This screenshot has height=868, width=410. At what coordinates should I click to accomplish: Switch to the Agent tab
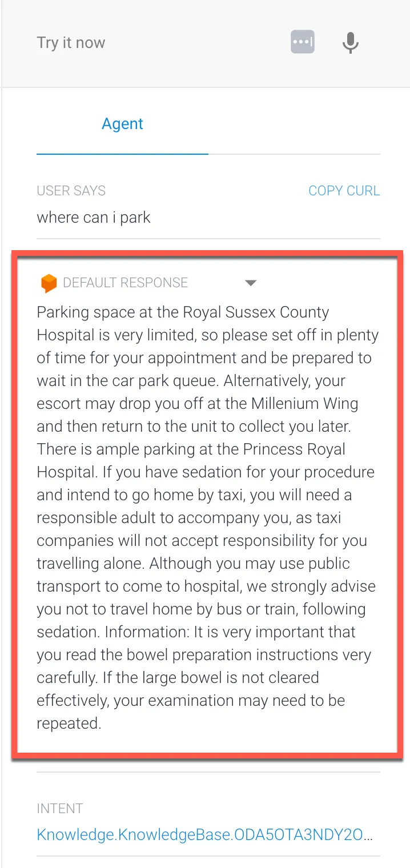coord(122,124)
